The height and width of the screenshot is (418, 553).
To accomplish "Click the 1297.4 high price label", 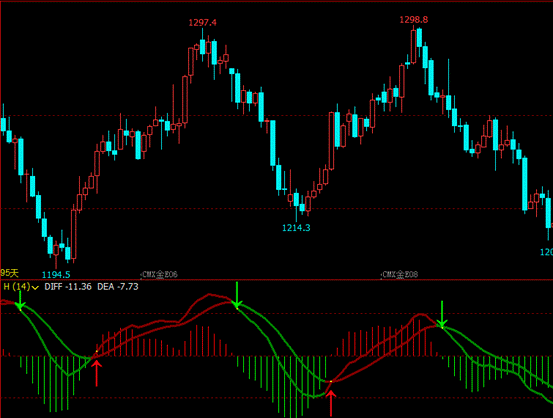I will pos(202,23).
